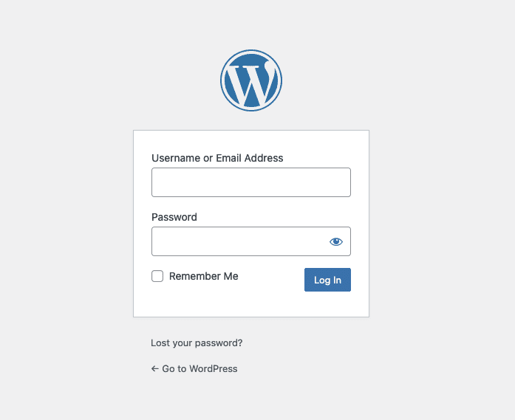Return to the site via Go to WordPress
The image size is (515, 420).
[x=199, y=368]
